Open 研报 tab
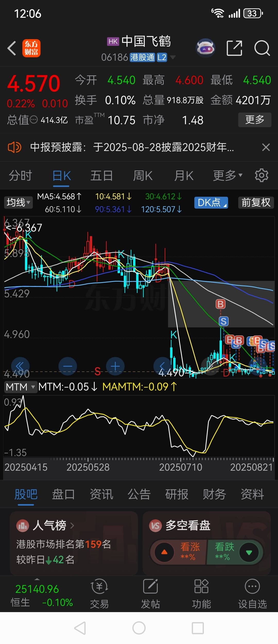278x644 pixels. point(177,494)
